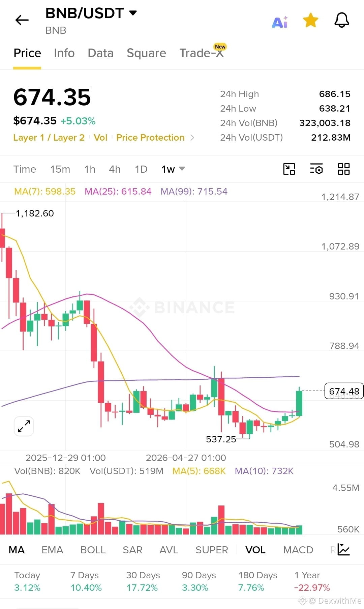
Task: Tap the Vol(USDT): 519M label
Action: tap(126, 471)
